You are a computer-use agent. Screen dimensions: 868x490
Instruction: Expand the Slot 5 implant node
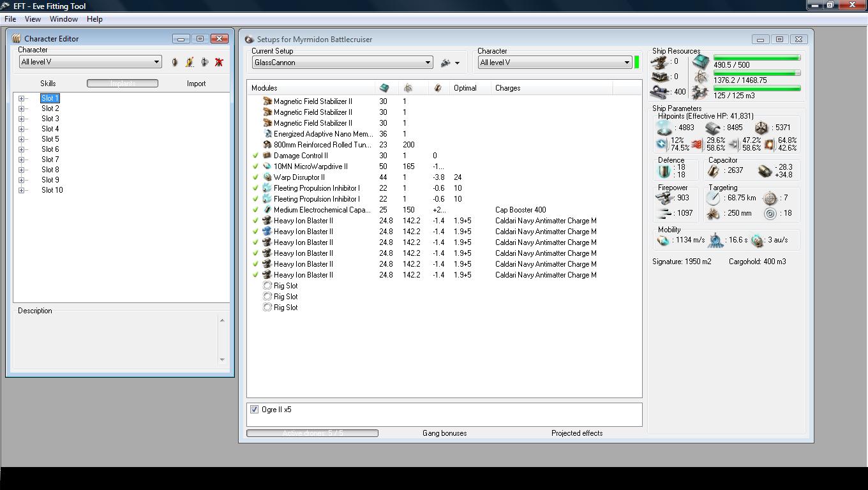(21, 139)
